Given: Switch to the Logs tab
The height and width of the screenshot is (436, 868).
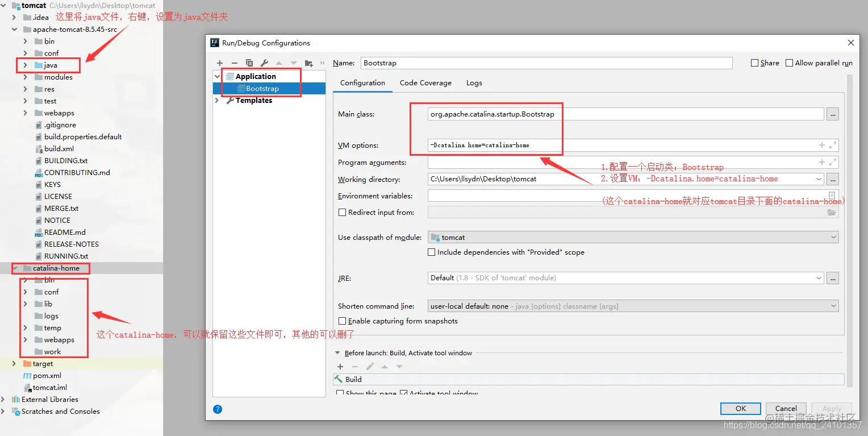Looking at the screenshot, I should coord(474,83).
